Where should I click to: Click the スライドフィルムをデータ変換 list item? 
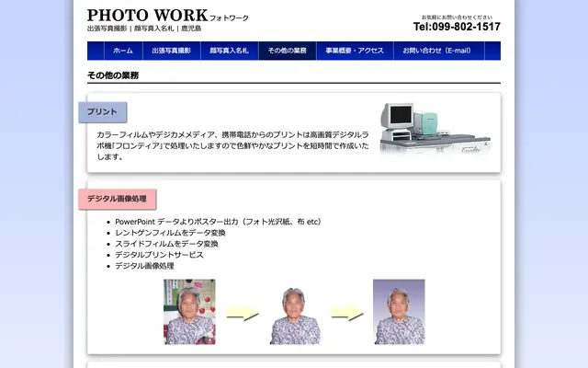click(166, 244)
